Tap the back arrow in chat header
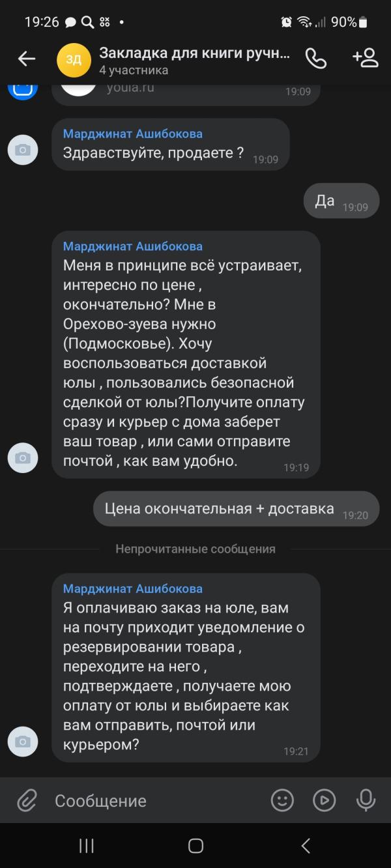This screenshot has width=391, height=868. 27,59
